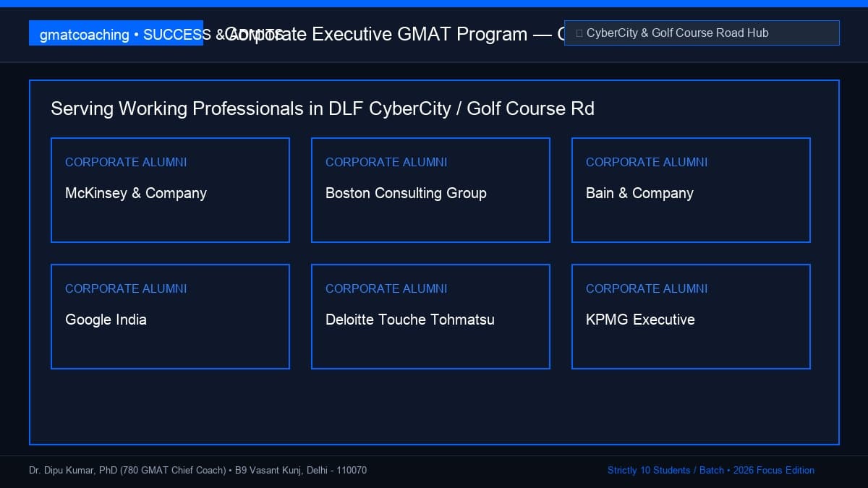Click the small icon before CyberCity hub label

[x=579, y=33]
